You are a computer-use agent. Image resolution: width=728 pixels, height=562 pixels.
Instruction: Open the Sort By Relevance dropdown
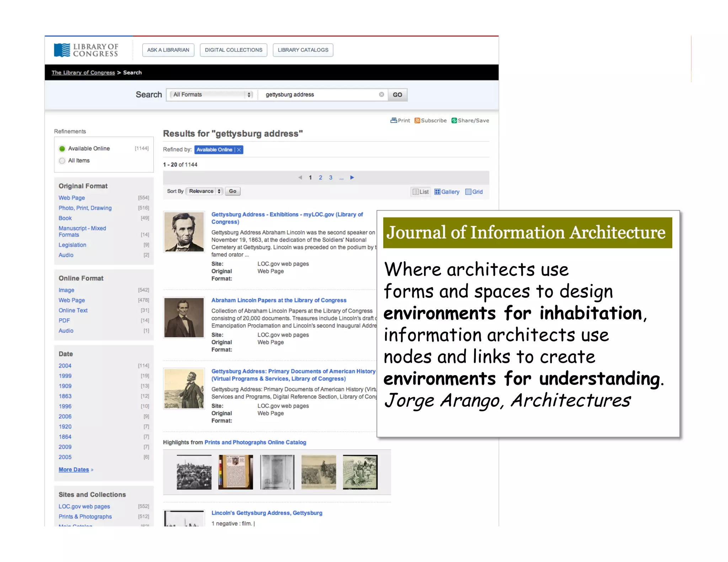[204, 191]
